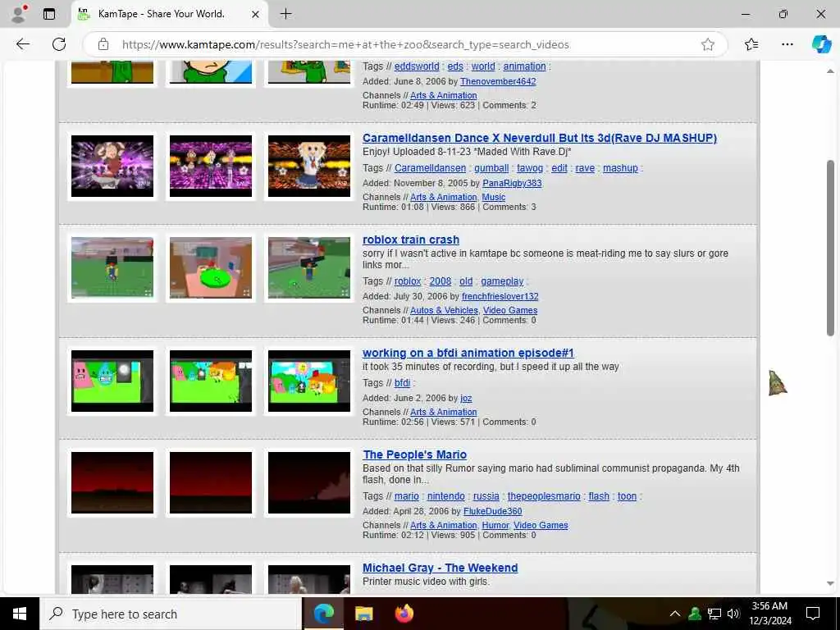
Task: Click the taskbar search box
Action: (x=171, y=614)
